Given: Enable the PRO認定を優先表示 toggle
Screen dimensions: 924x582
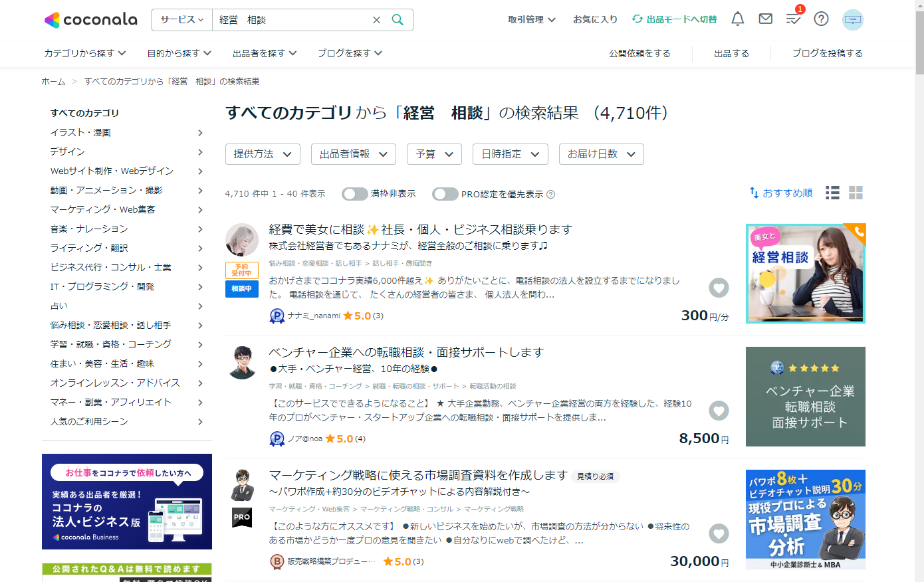Looking at the screenshot, I should 444,194.
